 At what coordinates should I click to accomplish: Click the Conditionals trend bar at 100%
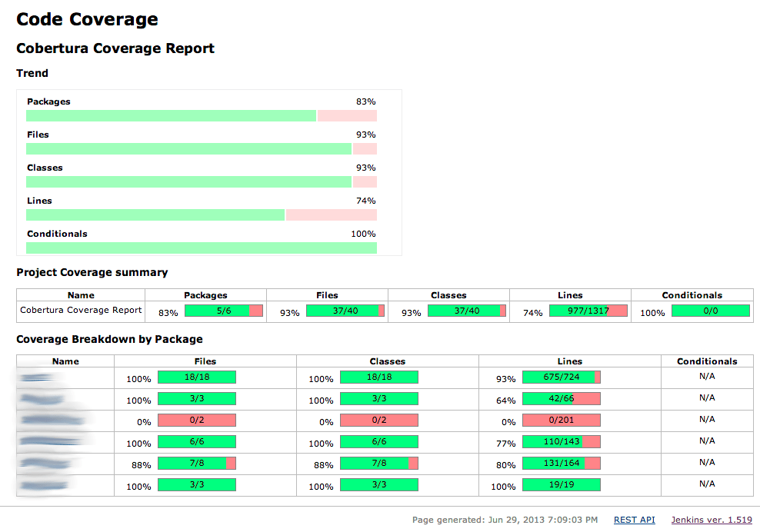(x=200, y=248)
